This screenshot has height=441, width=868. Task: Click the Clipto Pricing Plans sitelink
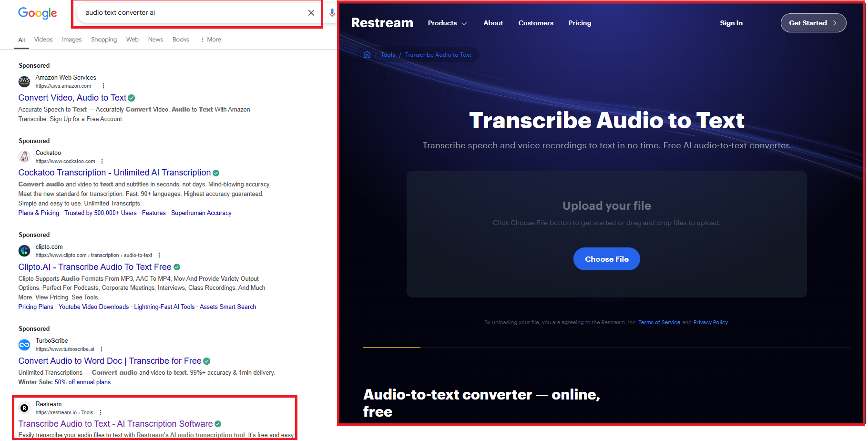click(x=36, y=307)
